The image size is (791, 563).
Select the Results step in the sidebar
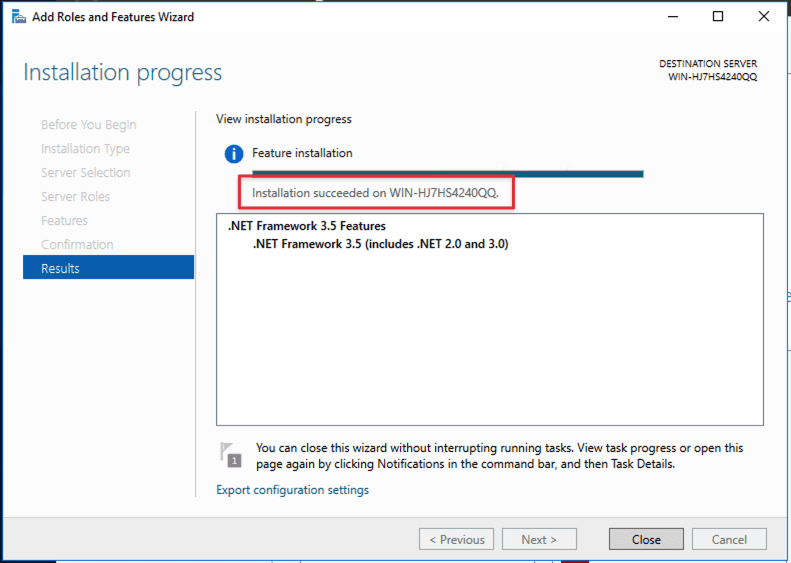(108, 268)
